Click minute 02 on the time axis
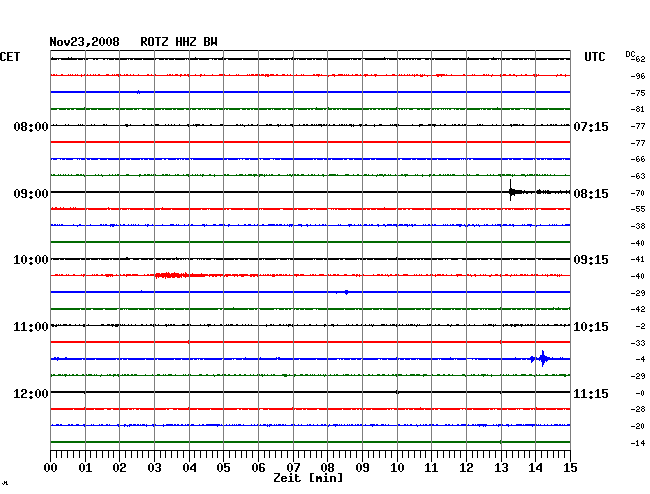This screenshot has width=650, height=494. click(119, 468)
